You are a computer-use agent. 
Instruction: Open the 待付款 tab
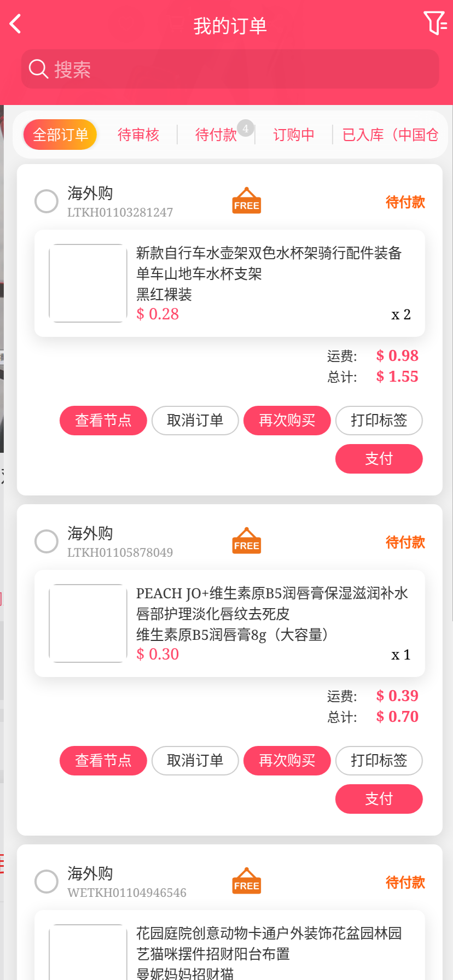pos(216,135)
